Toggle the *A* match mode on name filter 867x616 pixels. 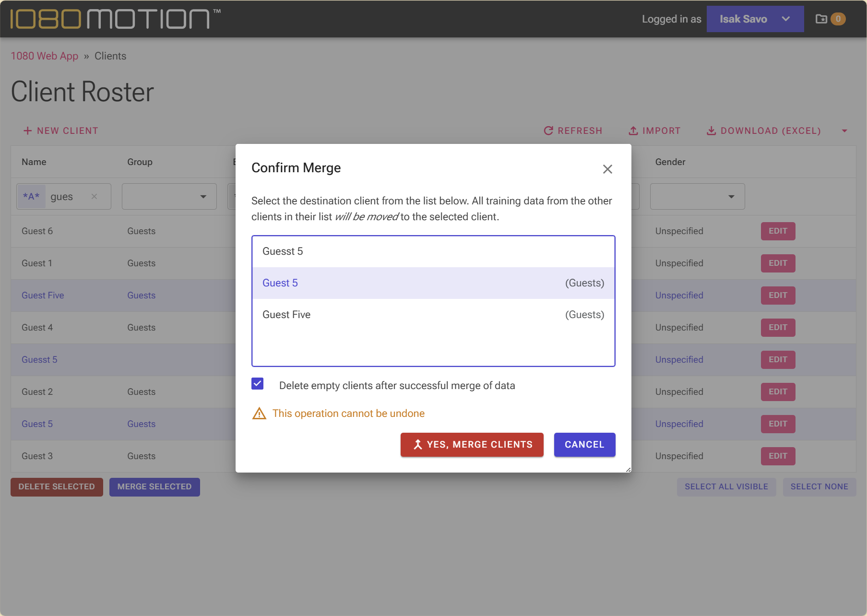(31, 196)
